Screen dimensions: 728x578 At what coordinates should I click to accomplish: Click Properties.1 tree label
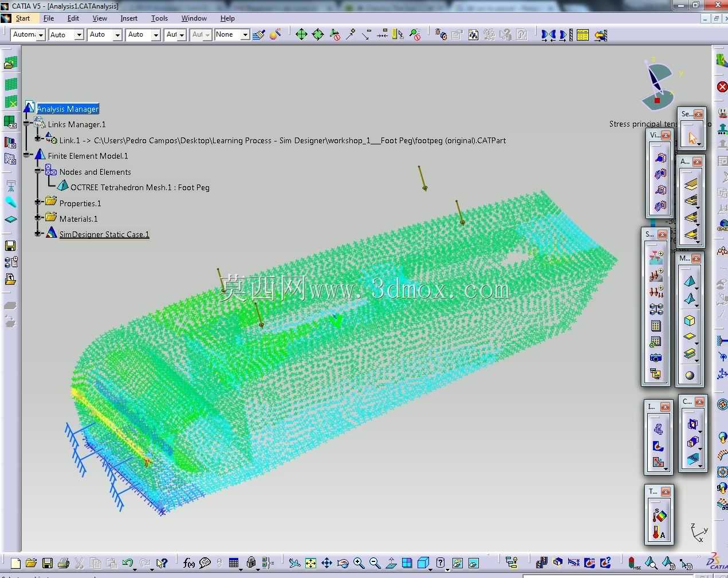pyautogui.click(x=80, y=203)
